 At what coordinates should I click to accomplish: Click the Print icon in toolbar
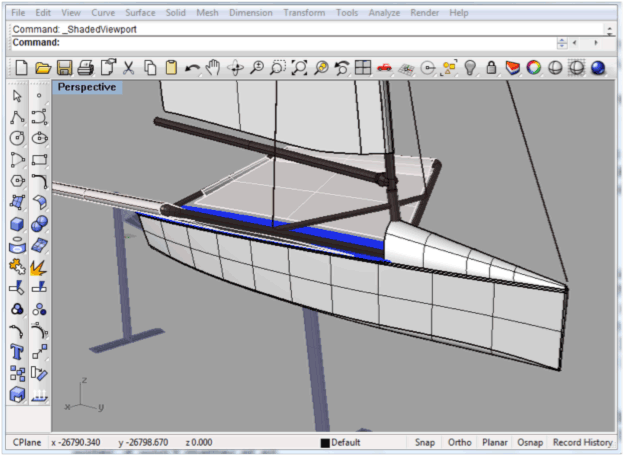pyautogui.click(x=86, y=68)
